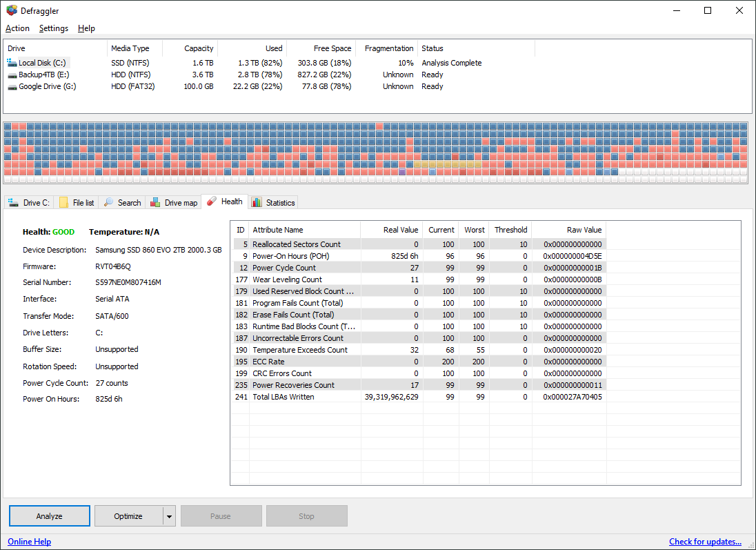756x550 pixels.
Task: Sort drives by Fragmentation column header
Action: (387, 48)
